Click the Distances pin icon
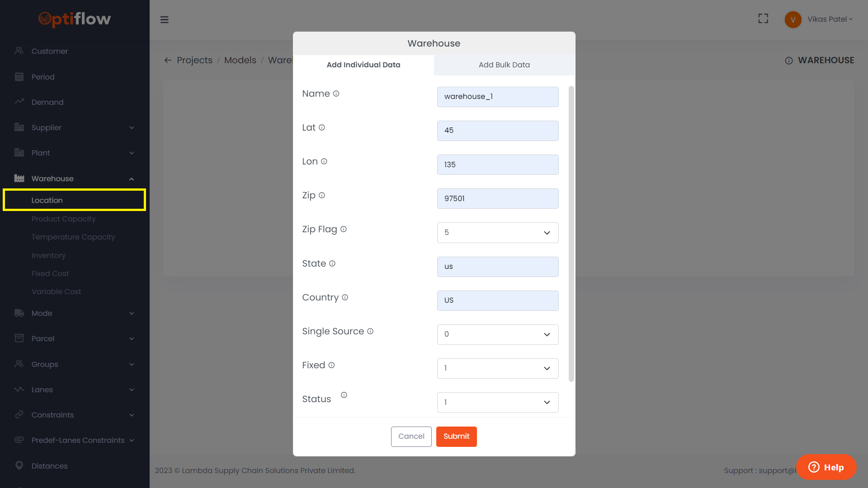 [19, 465]
